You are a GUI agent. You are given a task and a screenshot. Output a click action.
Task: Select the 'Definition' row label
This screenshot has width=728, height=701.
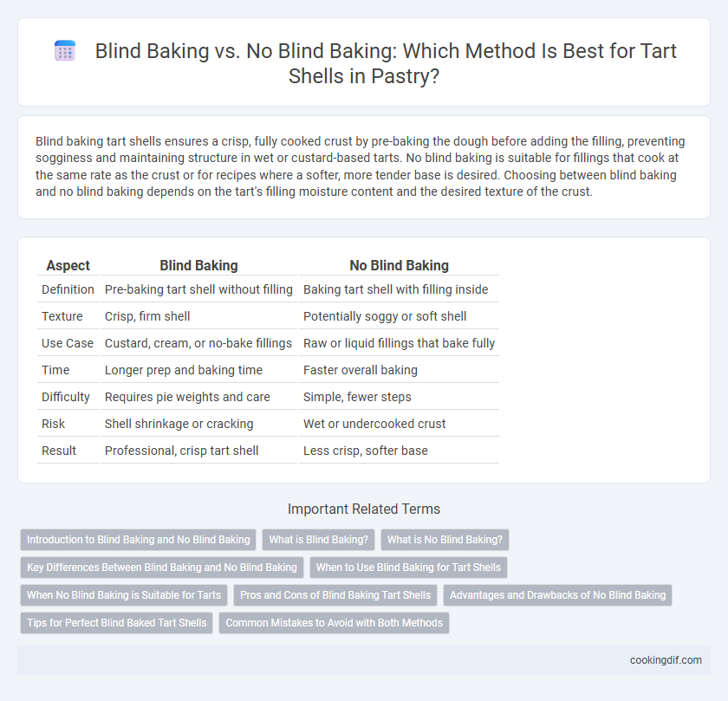[x=68, y=289]
